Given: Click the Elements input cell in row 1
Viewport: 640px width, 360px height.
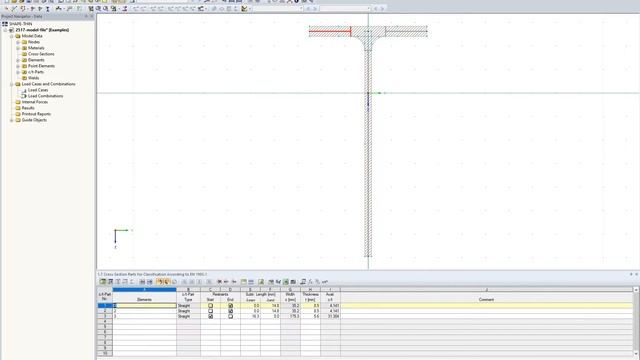Looking at the screenshot, I should pos(144,305).
